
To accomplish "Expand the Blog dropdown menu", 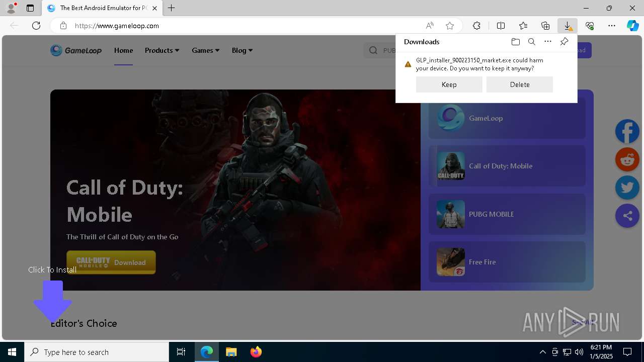I will coord(242,50).
